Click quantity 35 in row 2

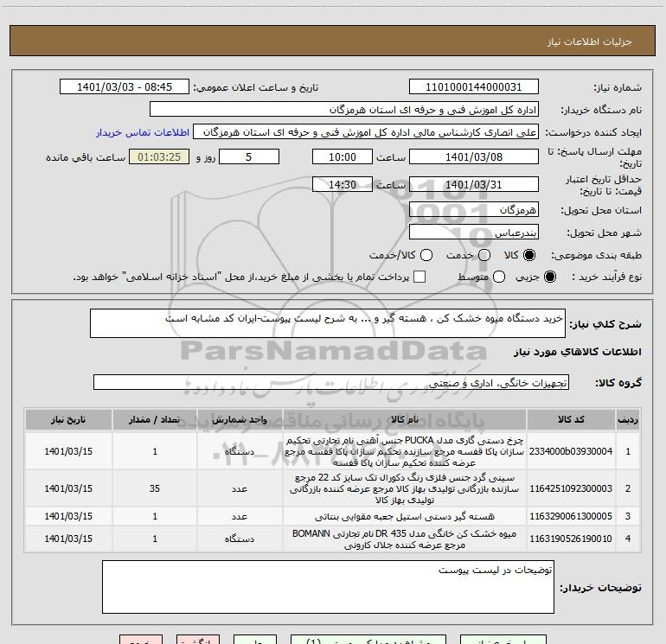click(x=155, y=488)
